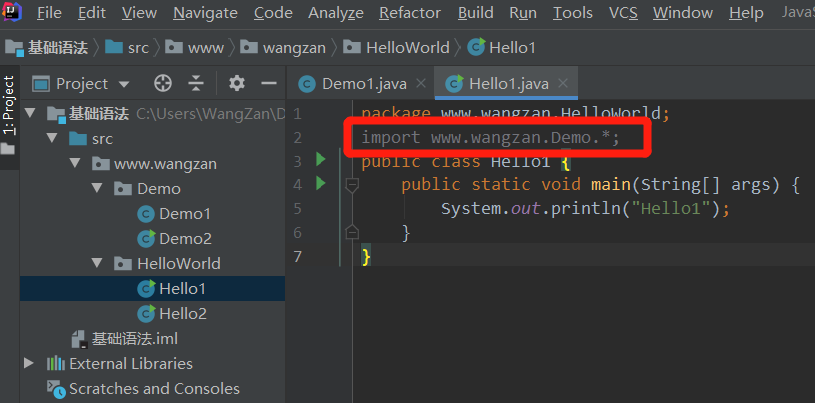The width and height of the screenshot is (815, 403).
Task: Click run gutter arrow beside main method
Action: coord(321,183)
